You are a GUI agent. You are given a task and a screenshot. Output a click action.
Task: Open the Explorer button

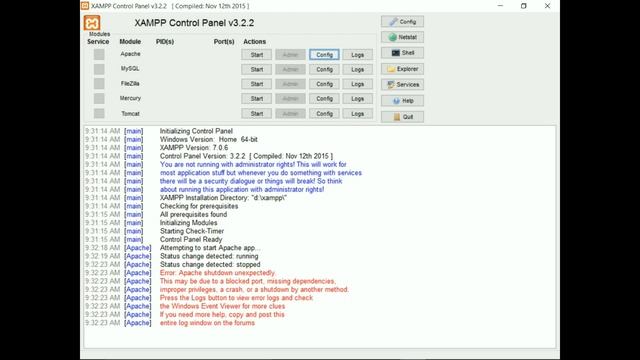pos(402,69)
